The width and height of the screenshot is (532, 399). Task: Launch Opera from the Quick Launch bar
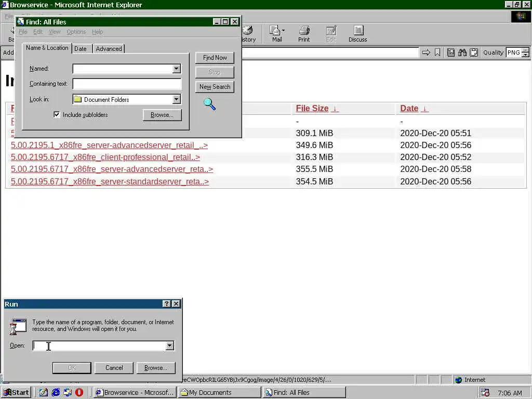pyautogui.click(x=79, y=392)
